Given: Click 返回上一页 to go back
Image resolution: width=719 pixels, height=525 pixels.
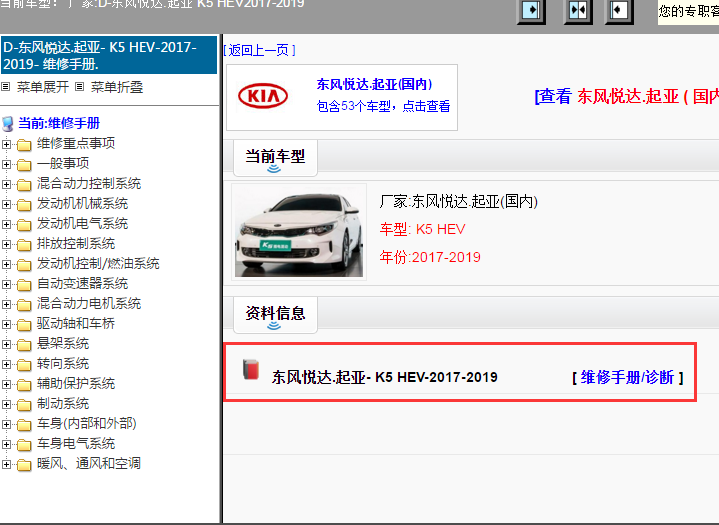Looking at the screenshot, I should 260,50.
